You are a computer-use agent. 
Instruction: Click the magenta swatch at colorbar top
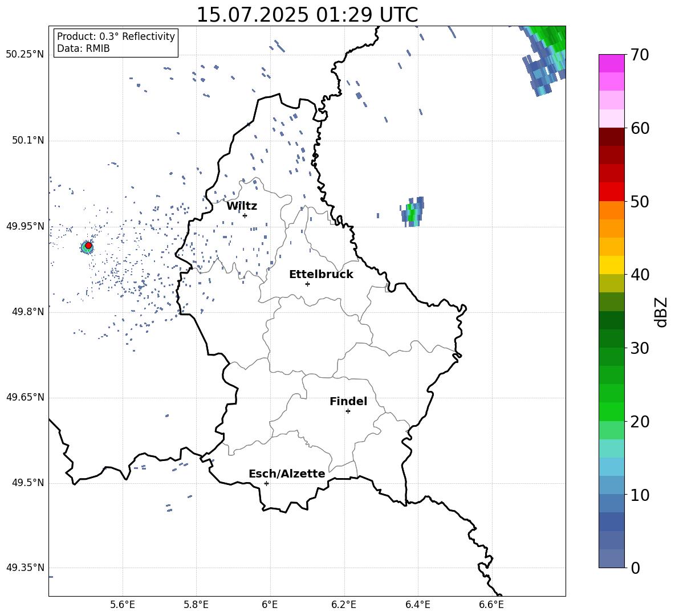click(x=612, y=64)
